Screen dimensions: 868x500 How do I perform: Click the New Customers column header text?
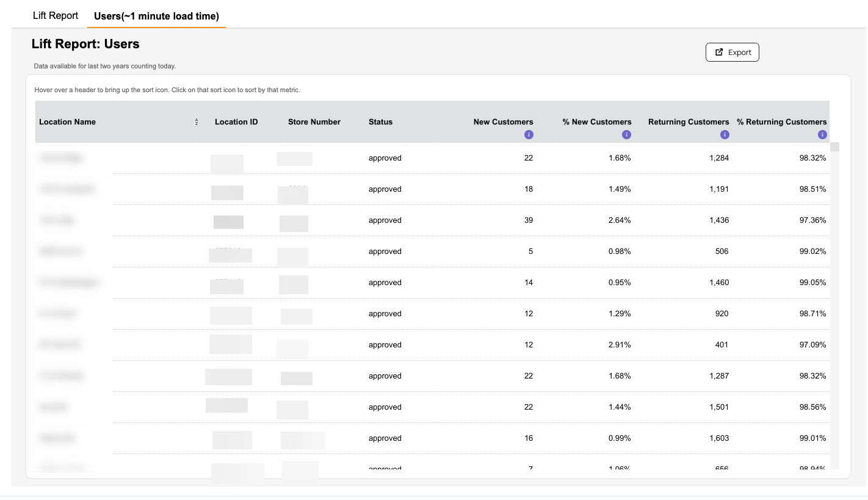[504, 122]
